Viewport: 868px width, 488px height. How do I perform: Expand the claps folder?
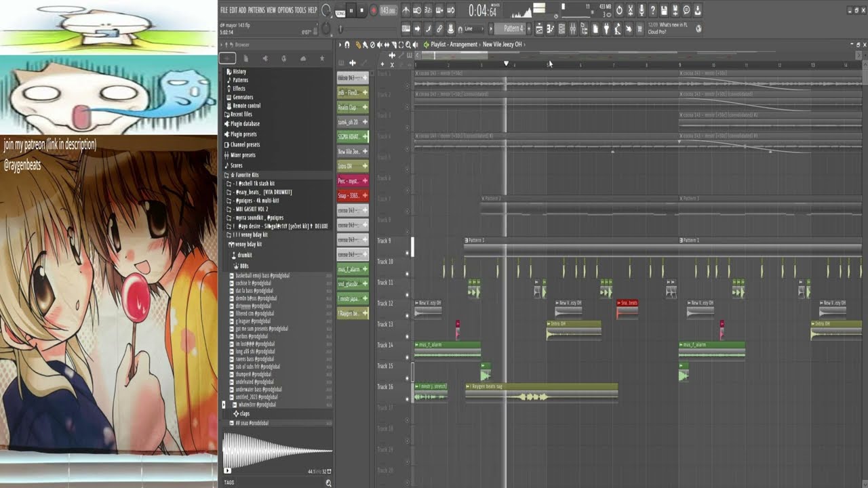tap(241, 413)
